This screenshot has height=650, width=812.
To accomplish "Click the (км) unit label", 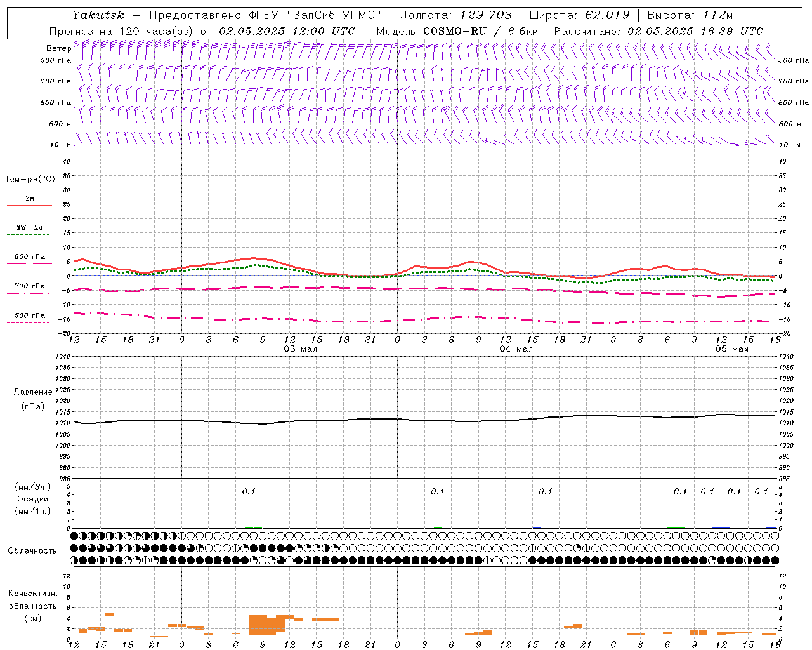I will [32, 618].
